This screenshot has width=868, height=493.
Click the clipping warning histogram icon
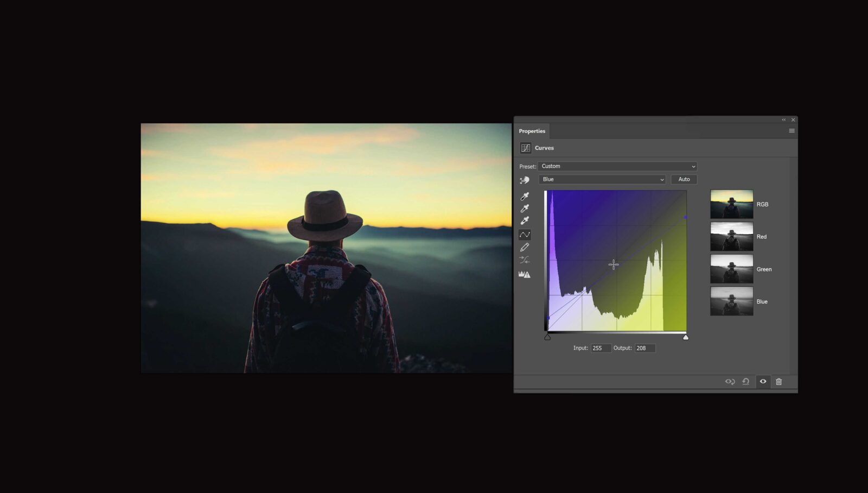click(525, 274)
